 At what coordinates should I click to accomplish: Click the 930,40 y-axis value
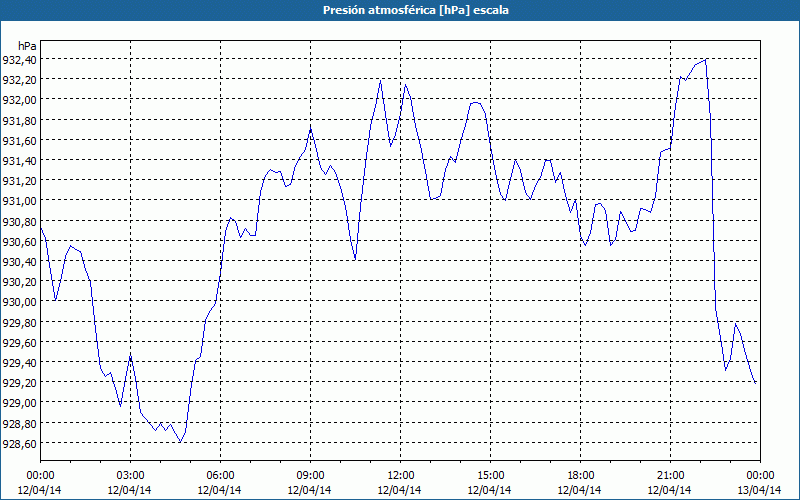click(x=19, y=262)
